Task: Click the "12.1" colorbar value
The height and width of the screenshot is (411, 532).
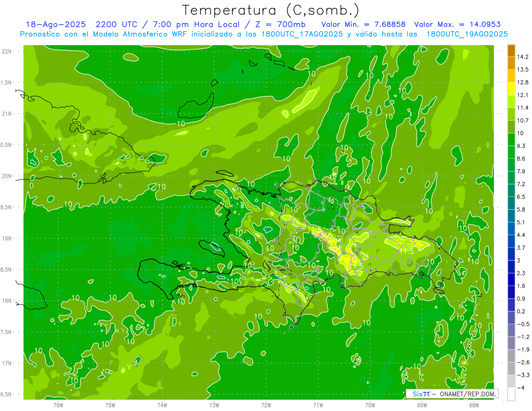Action: (523, 95)
